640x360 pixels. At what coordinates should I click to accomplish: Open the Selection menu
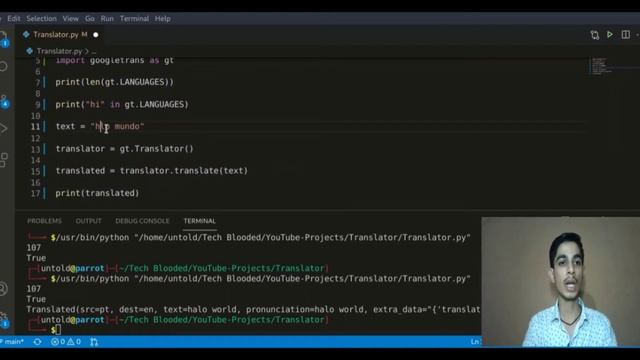click(x=41, y=19)
